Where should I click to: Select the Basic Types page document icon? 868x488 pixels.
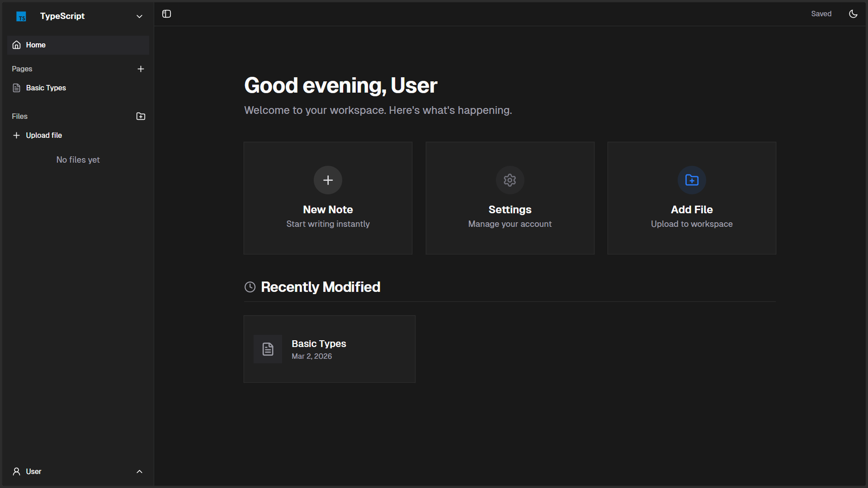tap(16, 88)
